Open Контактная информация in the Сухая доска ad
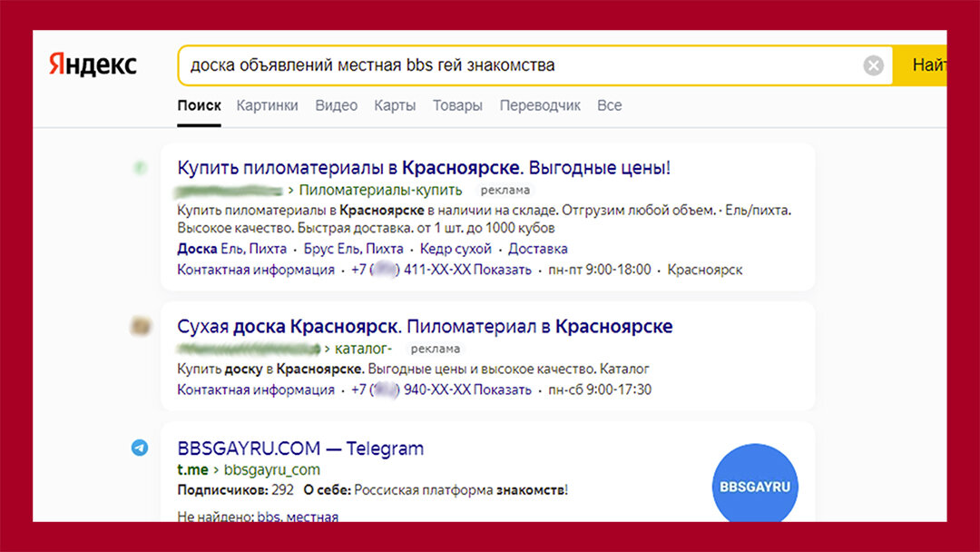The image size is (980, 552). 256,390
